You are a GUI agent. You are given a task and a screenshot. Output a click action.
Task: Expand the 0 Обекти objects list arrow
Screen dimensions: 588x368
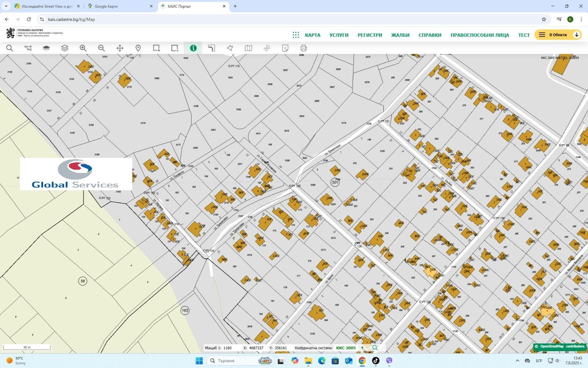577,35
